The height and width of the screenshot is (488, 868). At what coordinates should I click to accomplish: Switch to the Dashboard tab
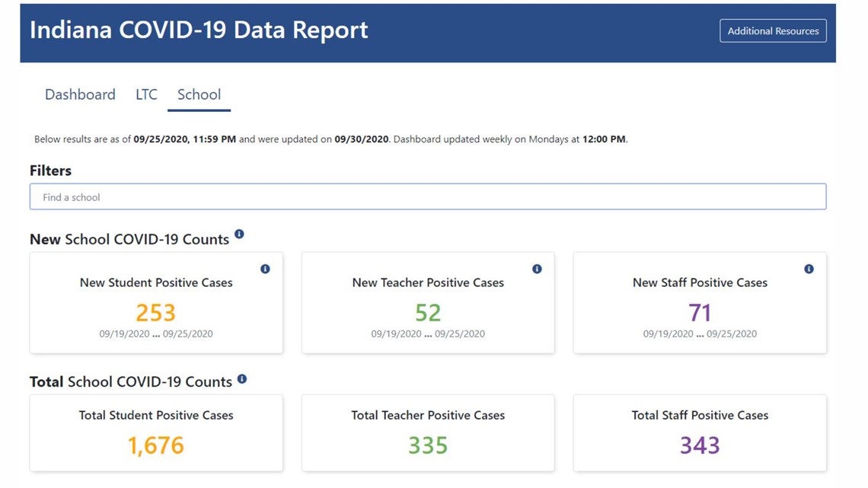(80, 94)
